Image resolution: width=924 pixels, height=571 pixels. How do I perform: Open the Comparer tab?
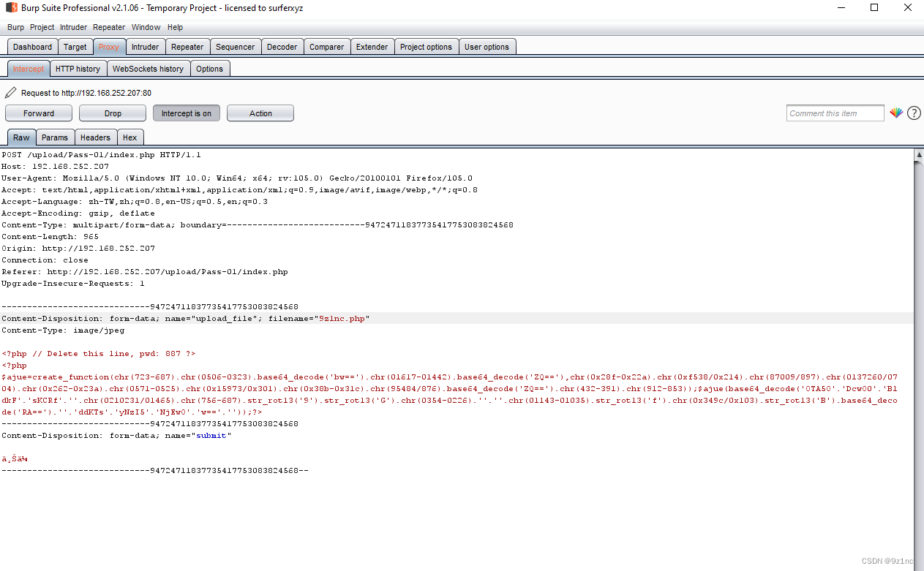327,47
